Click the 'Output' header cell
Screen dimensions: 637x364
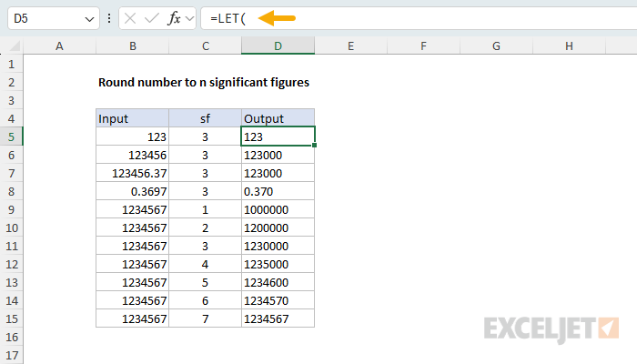pos(278,118)
